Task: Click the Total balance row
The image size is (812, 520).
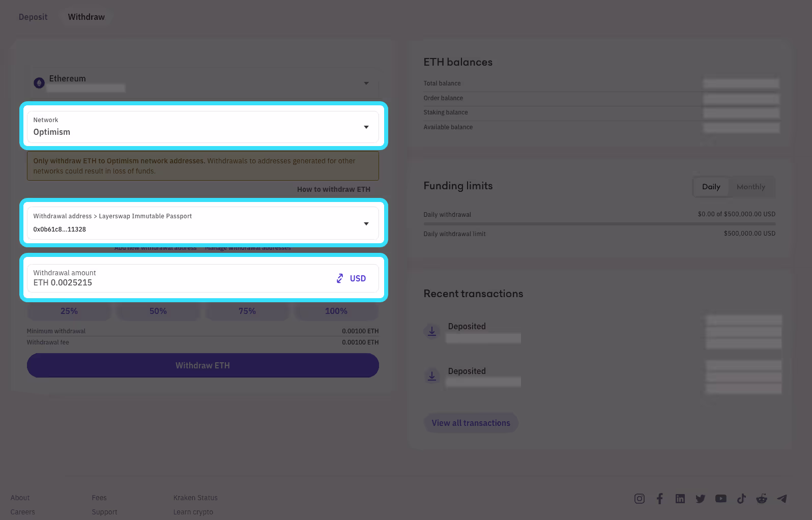Action: tap(601, 83)
